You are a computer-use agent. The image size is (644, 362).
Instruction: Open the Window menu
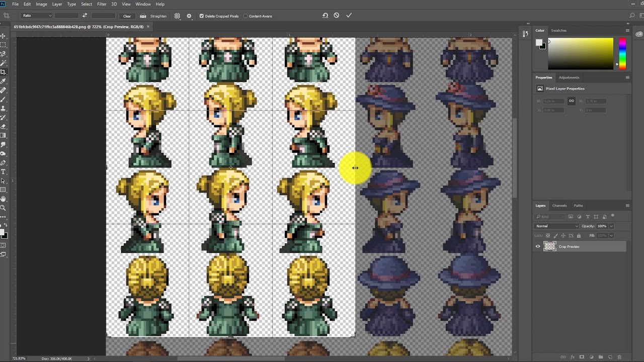pyautogui.click(x=143, y=4)
